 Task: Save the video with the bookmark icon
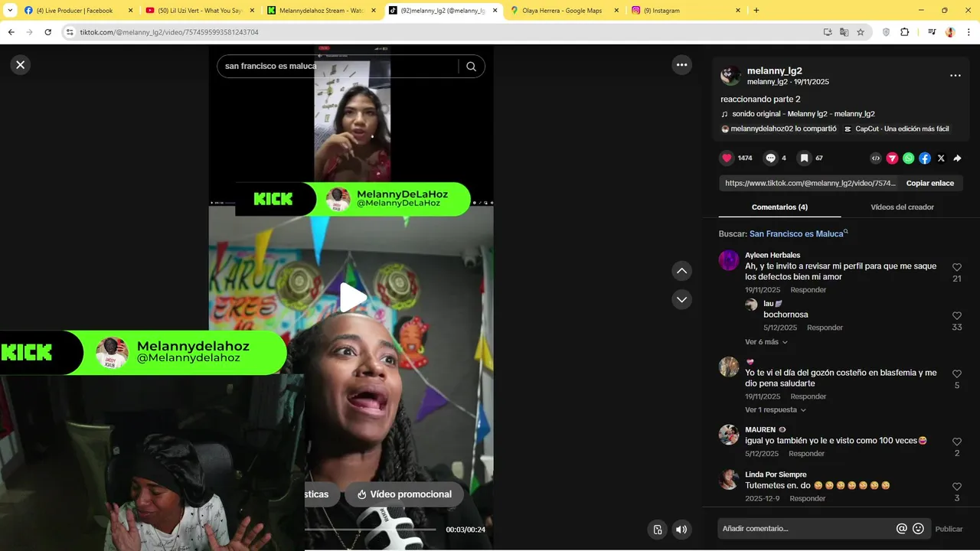point(804,158)
